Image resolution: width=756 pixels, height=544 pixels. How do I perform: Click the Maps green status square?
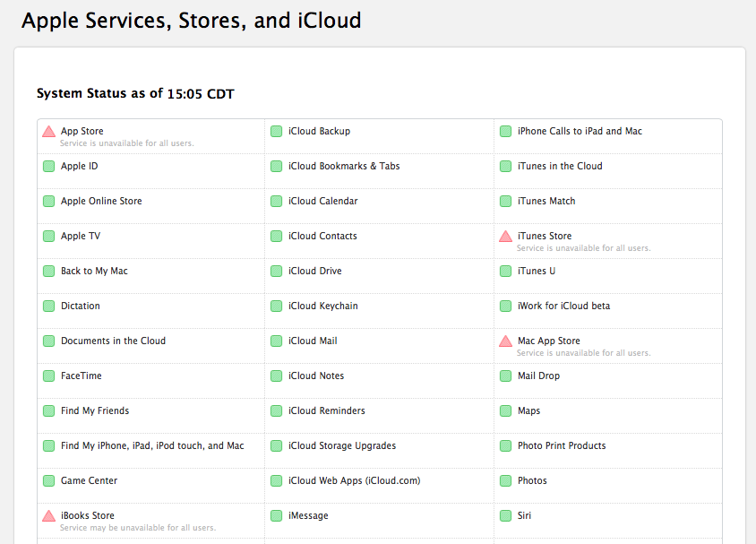(x=505, y=410)
